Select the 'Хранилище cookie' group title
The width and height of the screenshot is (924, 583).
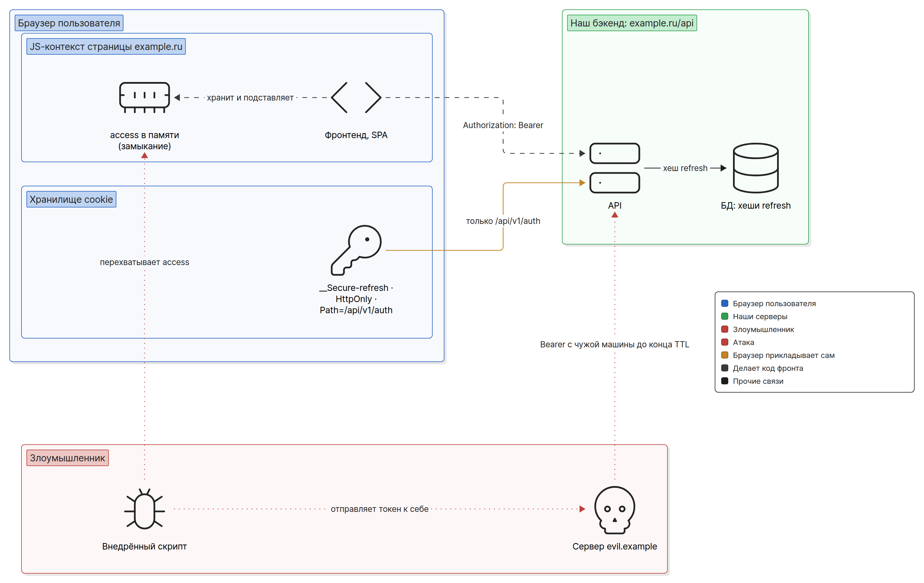71,200
